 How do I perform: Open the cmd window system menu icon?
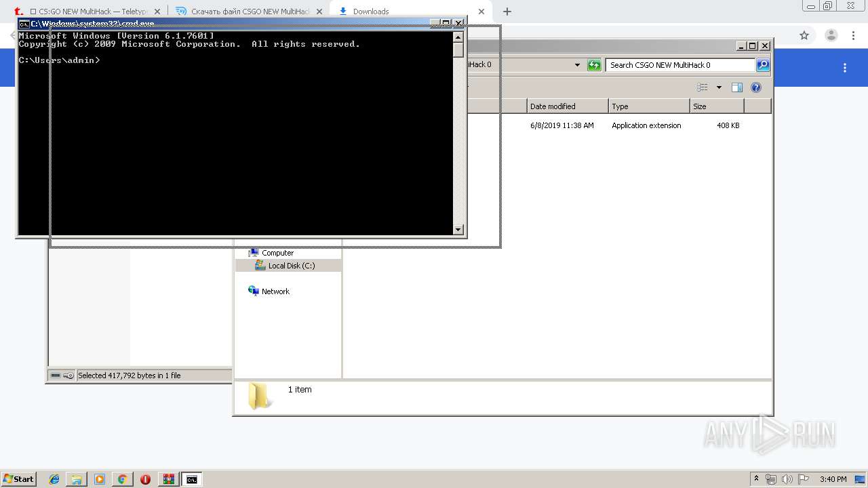[x=24, y=24]
